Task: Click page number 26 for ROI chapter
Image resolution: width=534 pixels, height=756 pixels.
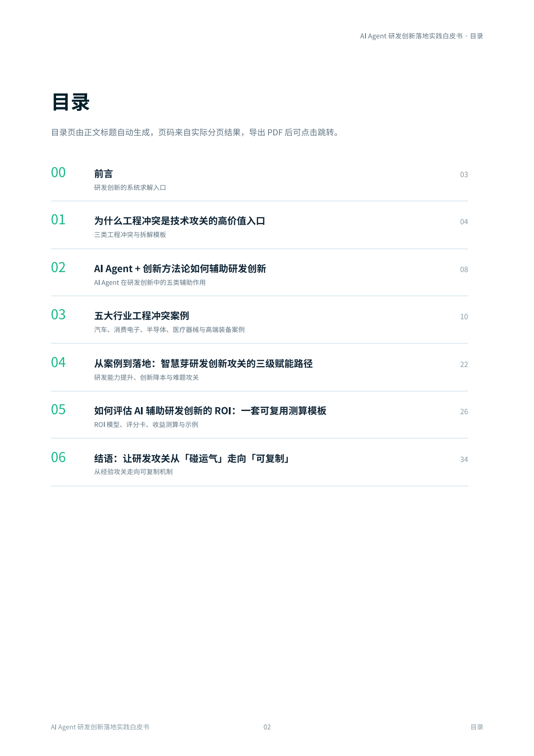Action: pyautogui.click(x=464, y=411)
